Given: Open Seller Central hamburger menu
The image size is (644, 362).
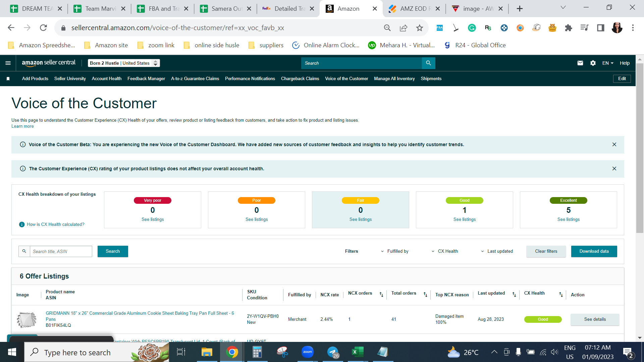Looking at the screenshot, I should pyautogui.click(x=8, y=63).
